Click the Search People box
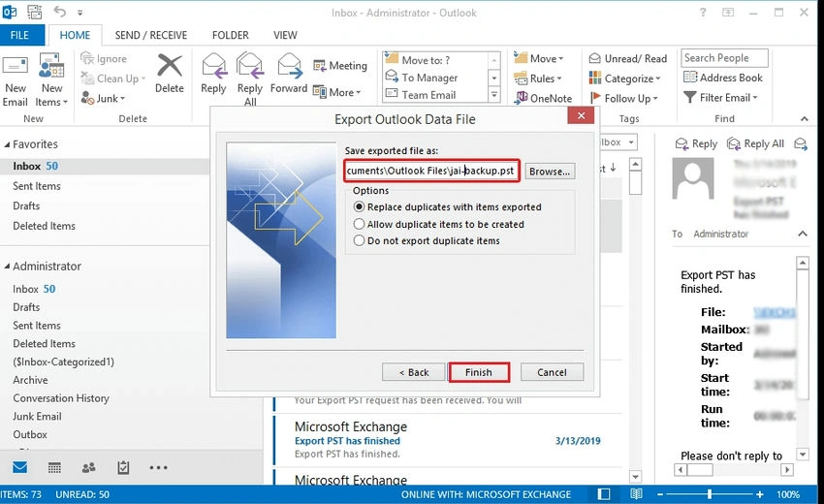Screen dimensions: 824x504 724,58
